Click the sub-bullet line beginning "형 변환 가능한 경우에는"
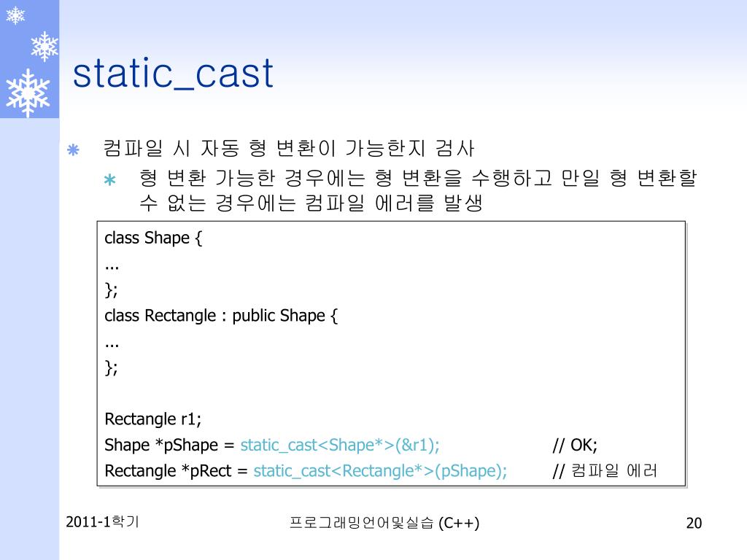 coord(418,178)
